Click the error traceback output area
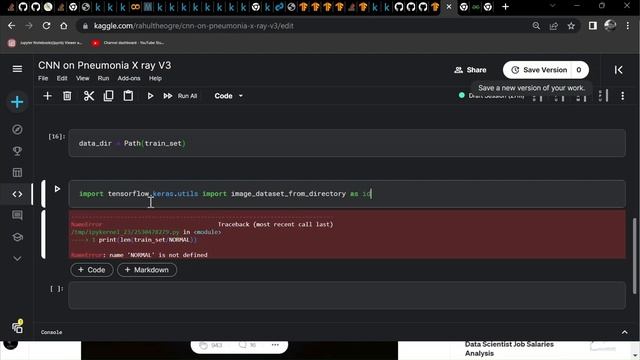 [347, 235]
